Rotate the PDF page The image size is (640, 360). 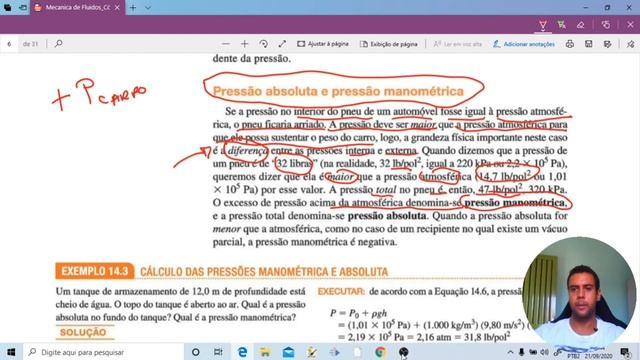(x=263, y=44)
